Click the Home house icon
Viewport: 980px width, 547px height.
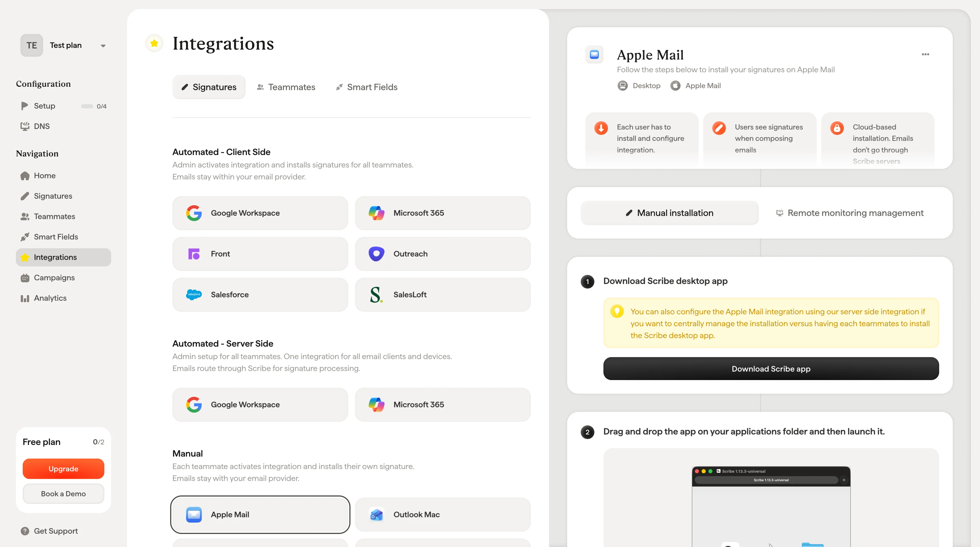pyautogui.click(x=25, y=176)
